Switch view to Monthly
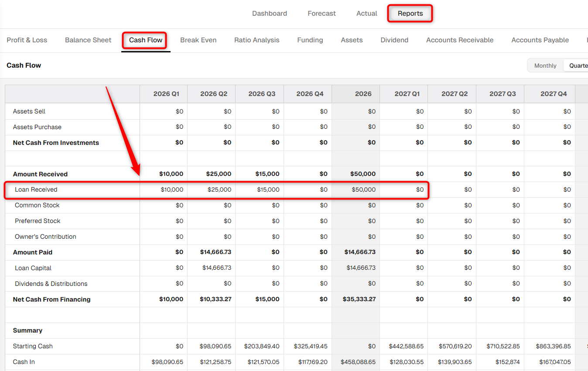Viewport: 588px width, 371px height. pos(545,66)
